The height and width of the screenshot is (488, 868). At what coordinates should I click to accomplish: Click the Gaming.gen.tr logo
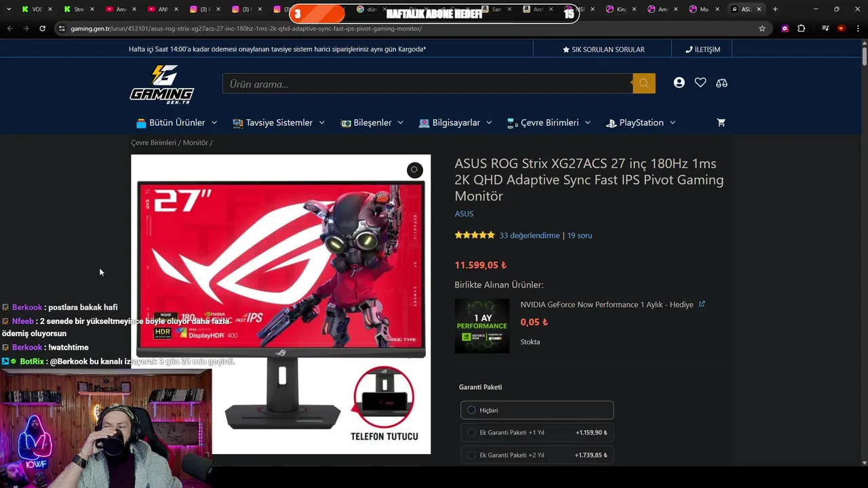[x=162, y=84]
